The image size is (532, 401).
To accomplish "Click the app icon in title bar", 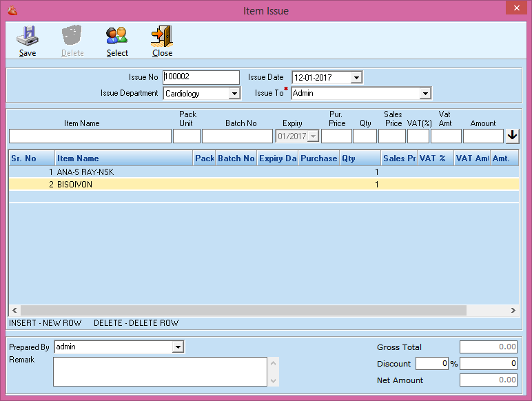I will tap(12, 10).
